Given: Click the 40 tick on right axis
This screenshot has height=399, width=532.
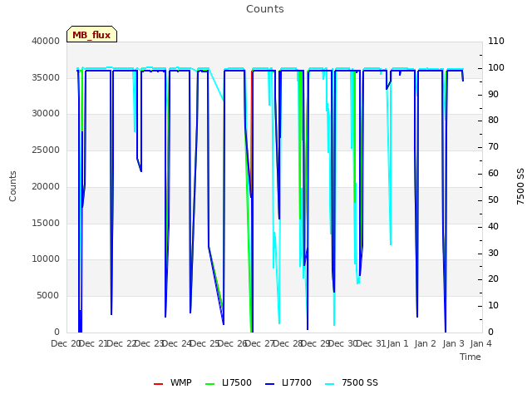Looking at the screenshot, I should pyautogui.click(x=493, y=227).
